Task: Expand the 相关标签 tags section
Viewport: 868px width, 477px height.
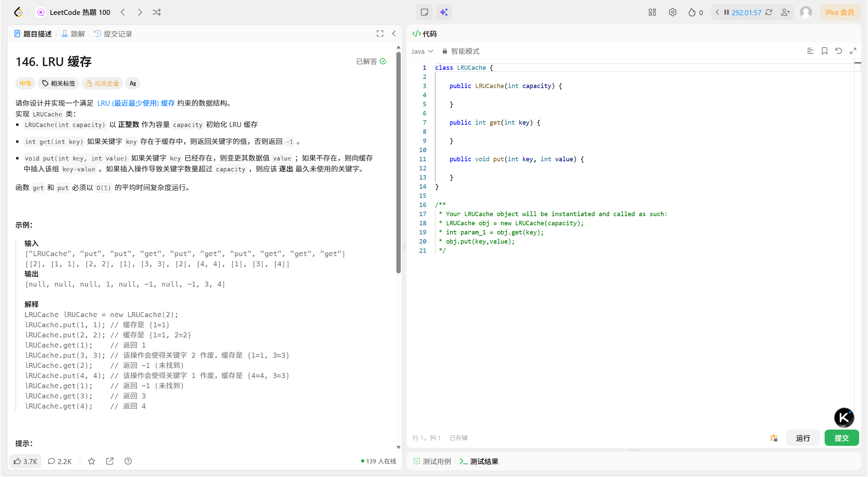Action: point(58,83)
